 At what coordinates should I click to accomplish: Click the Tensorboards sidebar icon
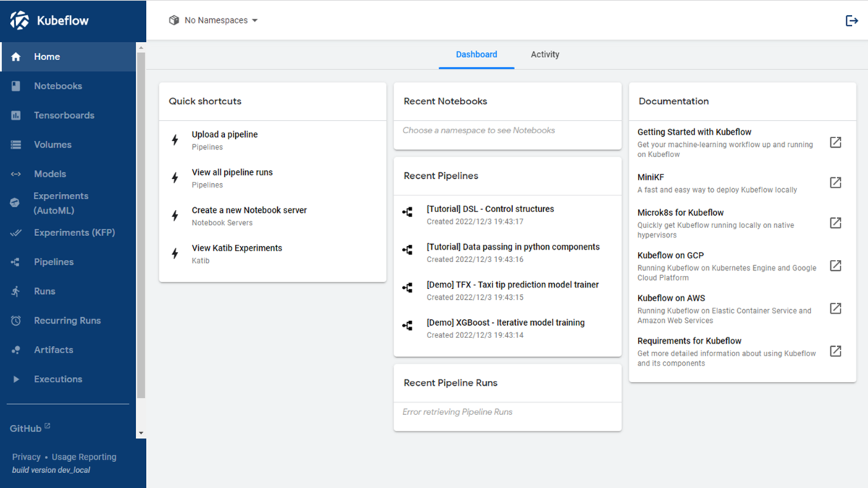(x=16, y=115)
